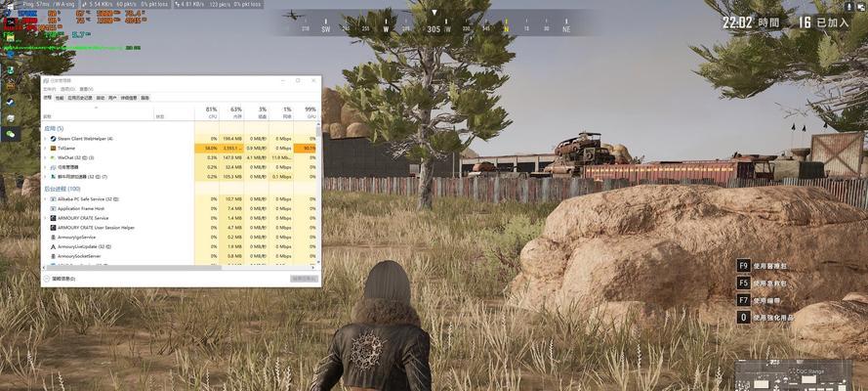This screenshot has width=868, height=391.
Task: Switch to the 服务 tab
Action: point(145,98)
